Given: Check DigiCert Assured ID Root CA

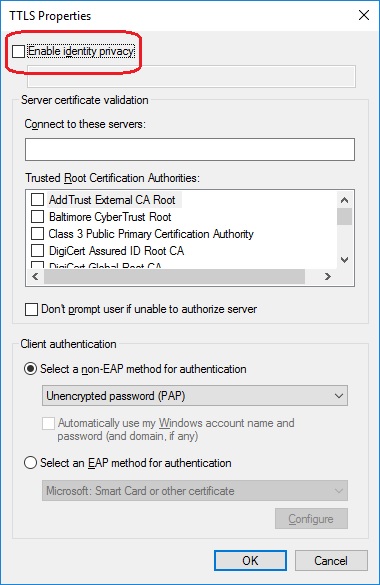Looking at the screenshot, I should click(37, 251).
